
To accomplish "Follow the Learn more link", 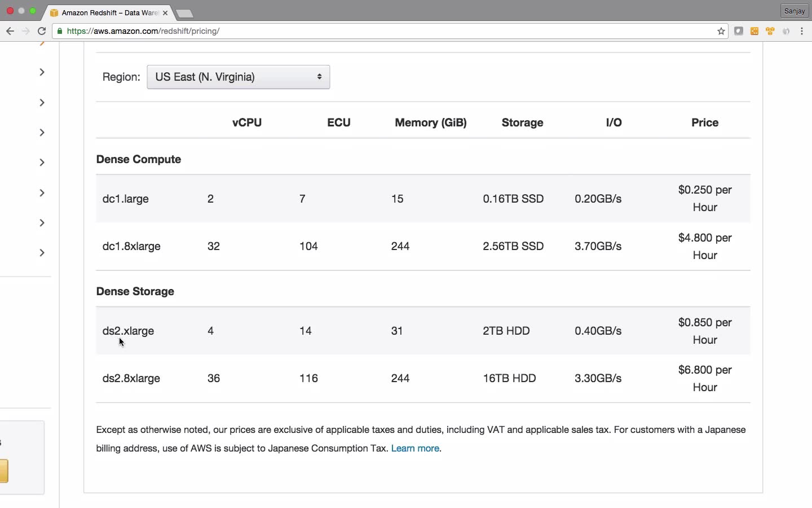I will click(x=415, y=449).
